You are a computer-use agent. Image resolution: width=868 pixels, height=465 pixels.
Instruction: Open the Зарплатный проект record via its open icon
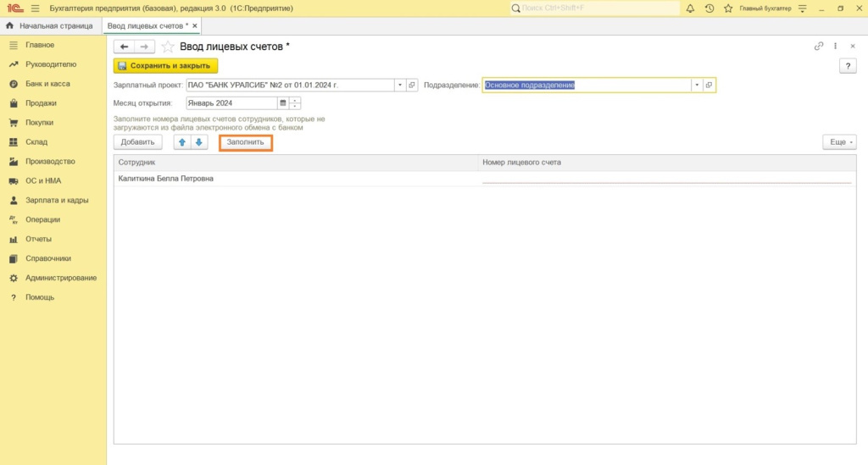[412, 85]
